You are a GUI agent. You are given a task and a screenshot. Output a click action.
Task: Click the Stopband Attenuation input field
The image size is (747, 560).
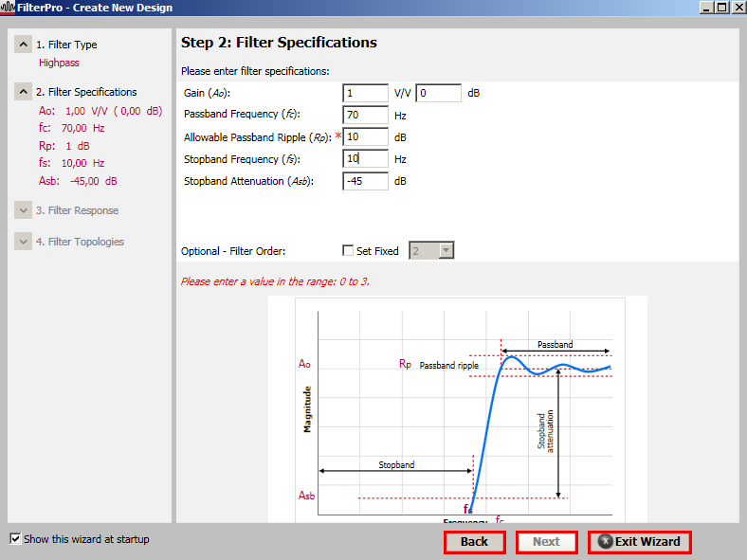click(365, 181)
